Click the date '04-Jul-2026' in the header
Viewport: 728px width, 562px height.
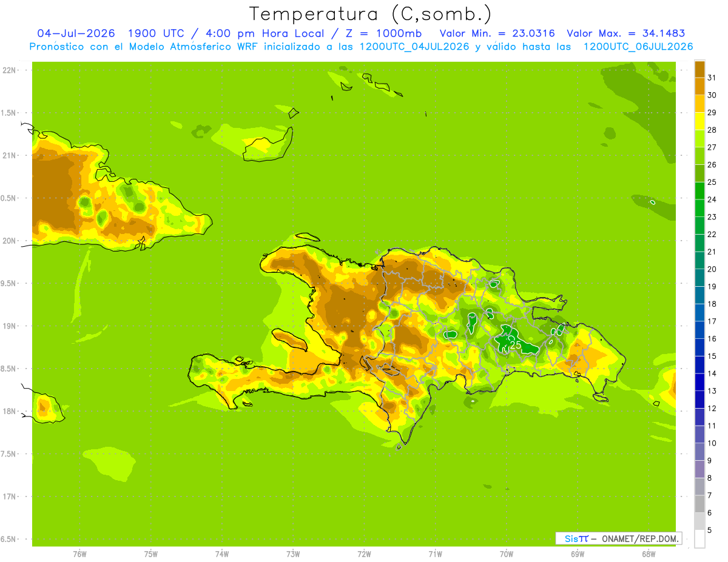point(77,33)
